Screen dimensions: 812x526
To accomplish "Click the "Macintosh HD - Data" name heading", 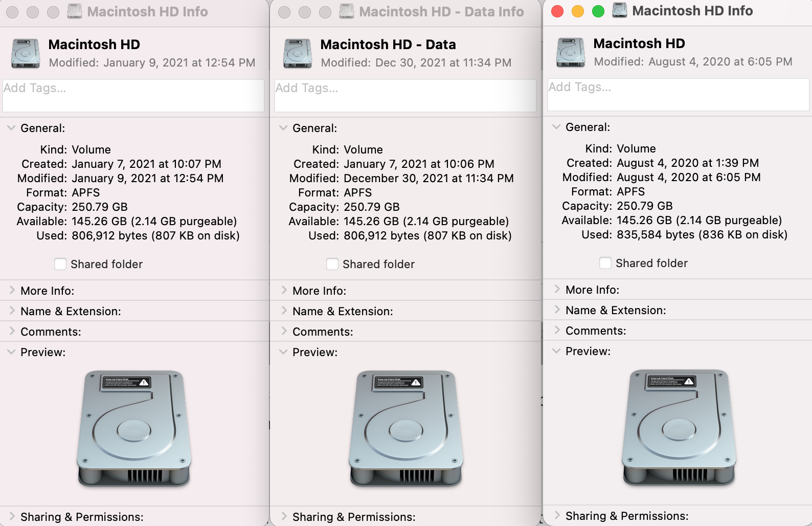I will [x=388, y=45].
